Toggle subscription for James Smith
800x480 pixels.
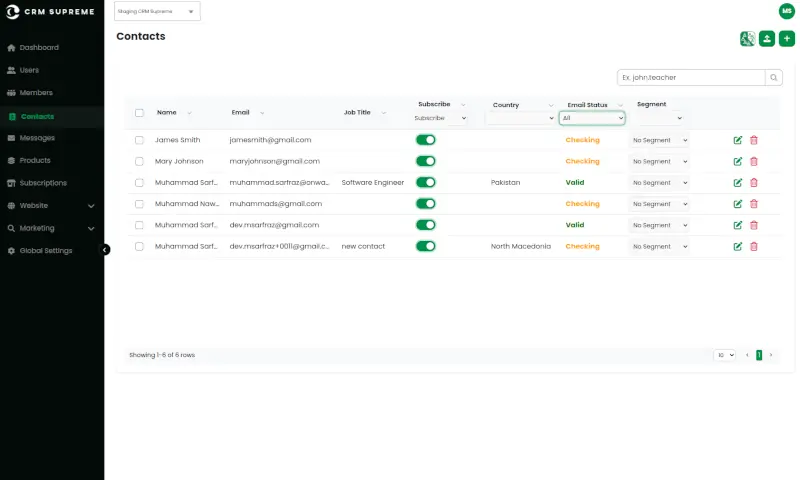point(426,140)
